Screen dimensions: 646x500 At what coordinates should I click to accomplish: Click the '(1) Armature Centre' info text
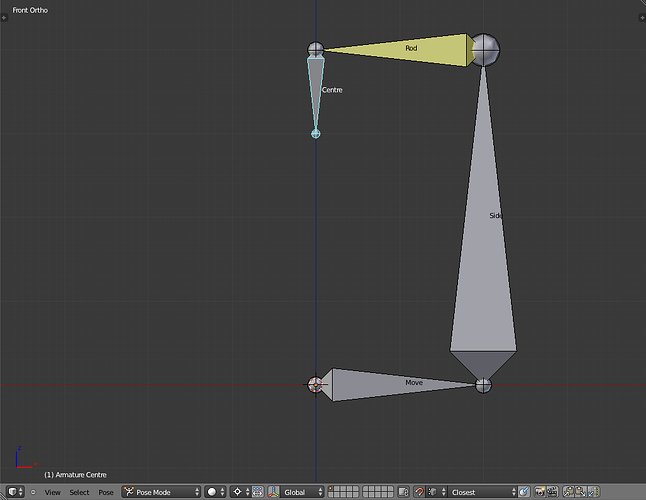click(75, 475)
